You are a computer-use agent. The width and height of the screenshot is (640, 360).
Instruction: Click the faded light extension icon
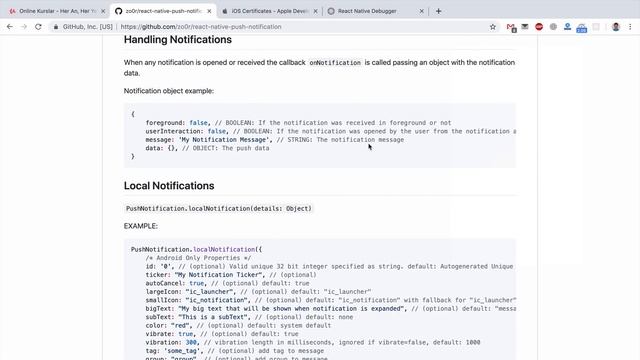point(596,27)
